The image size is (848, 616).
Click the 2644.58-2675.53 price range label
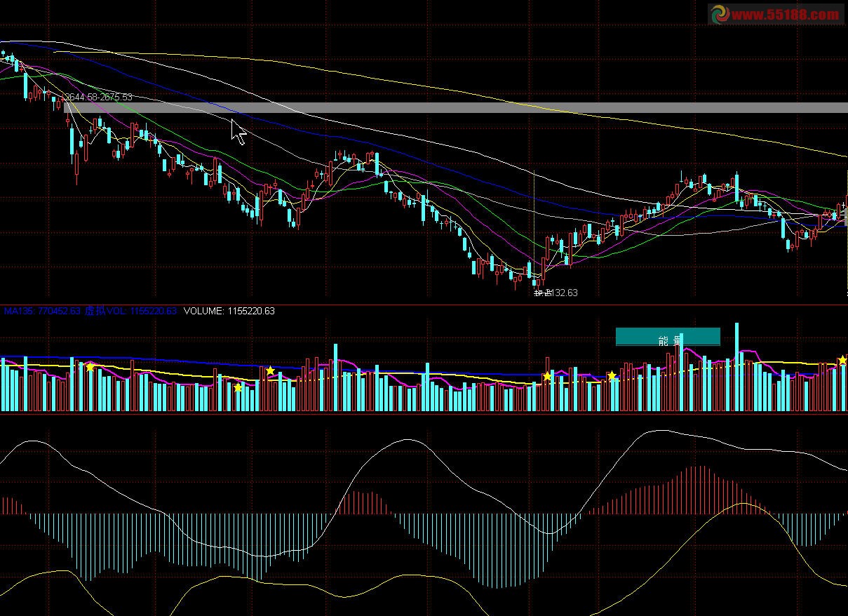pyautogui.click(x=98, y=97)
